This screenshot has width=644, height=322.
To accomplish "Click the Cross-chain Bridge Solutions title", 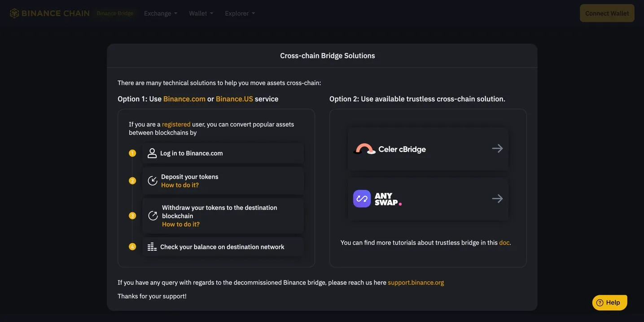I will [x=328, y=56].
